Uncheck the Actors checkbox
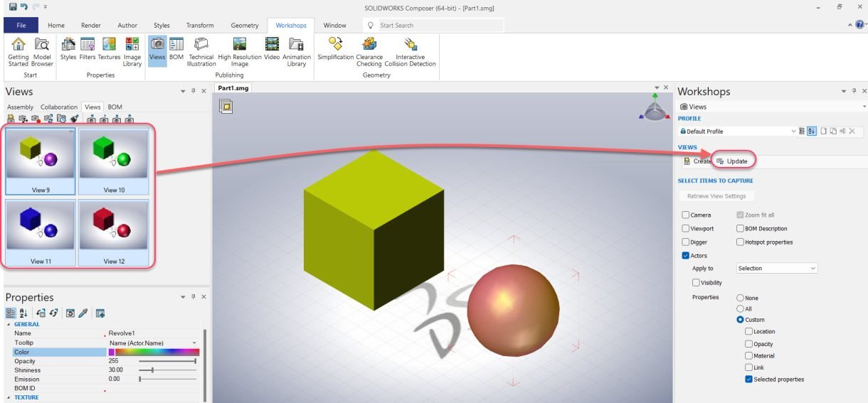This screenshot has height=403, width=868. [686, 255]
